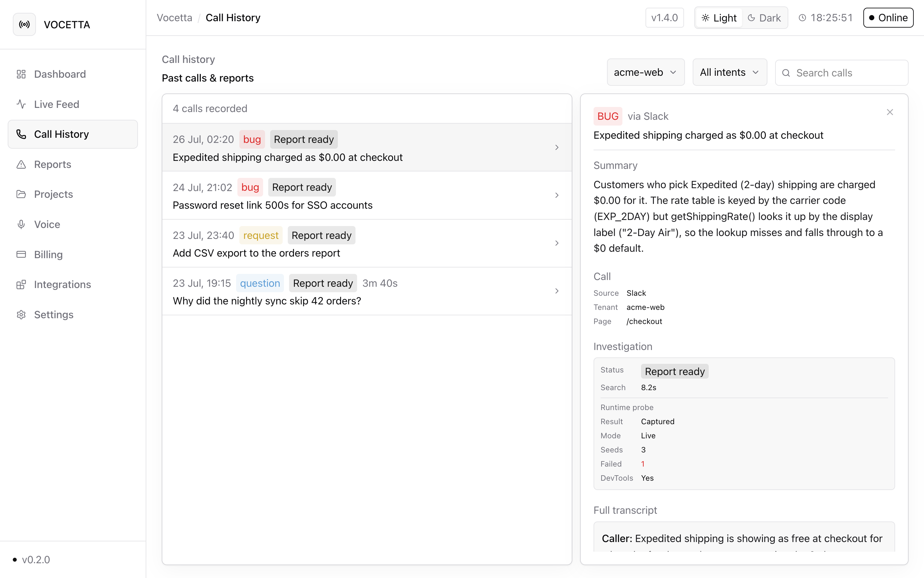This screenshot has height=578, width=924.
Task: Expand the Password reset call chevron
Action: [x=557, y=195]
